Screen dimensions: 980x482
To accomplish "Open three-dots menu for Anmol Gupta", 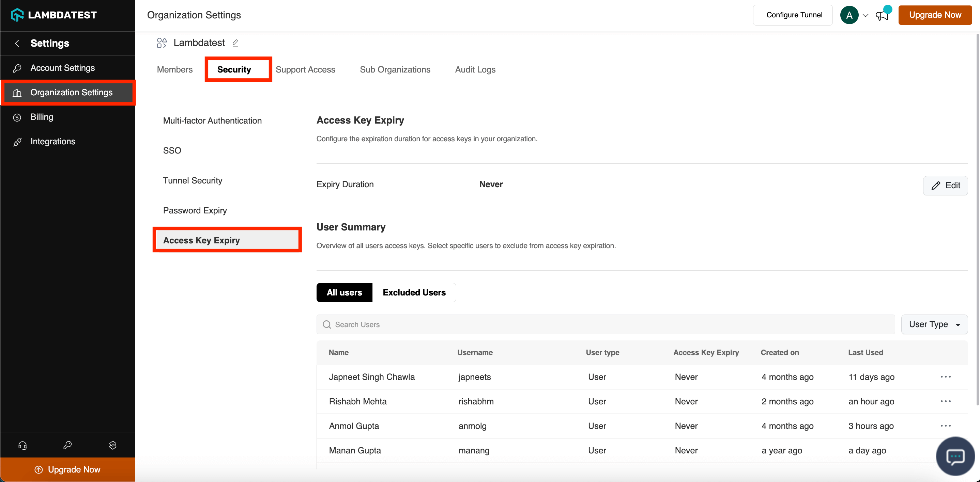I will click(945, 426).
